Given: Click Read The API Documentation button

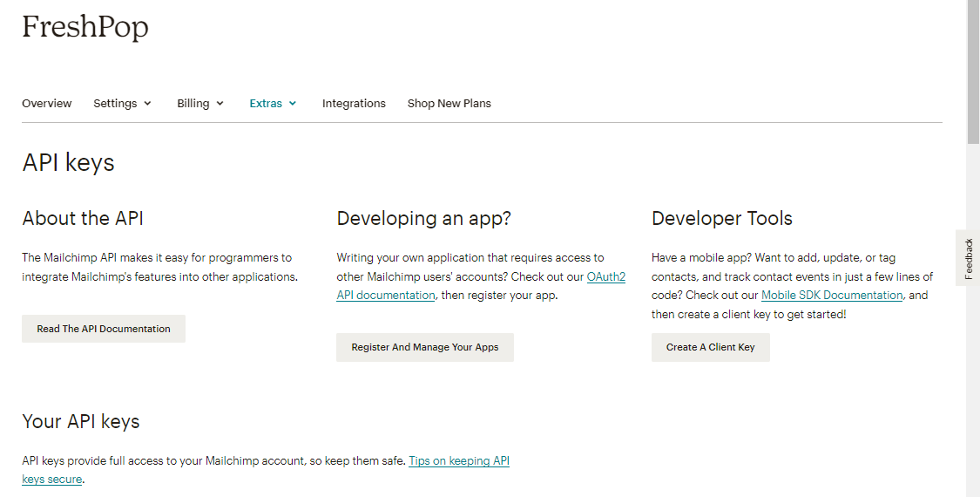Looking at the screenshot, I should 104,329.
